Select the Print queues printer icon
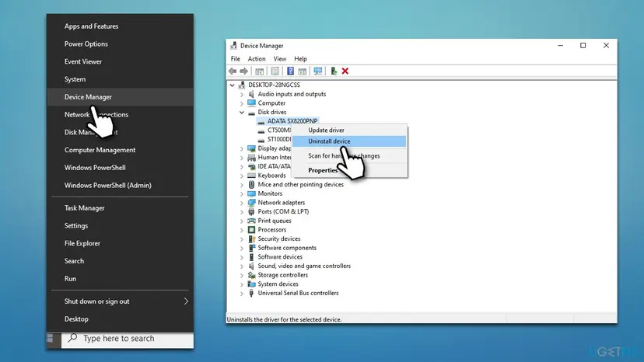The height and width of the screenshot is (362, 644). 251,221
